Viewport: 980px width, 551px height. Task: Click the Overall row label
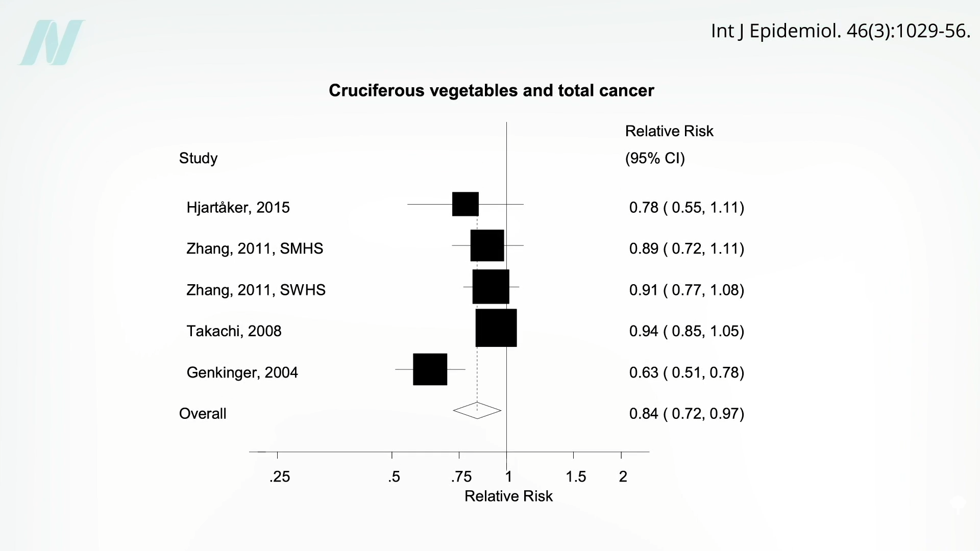tap(203, 414)
